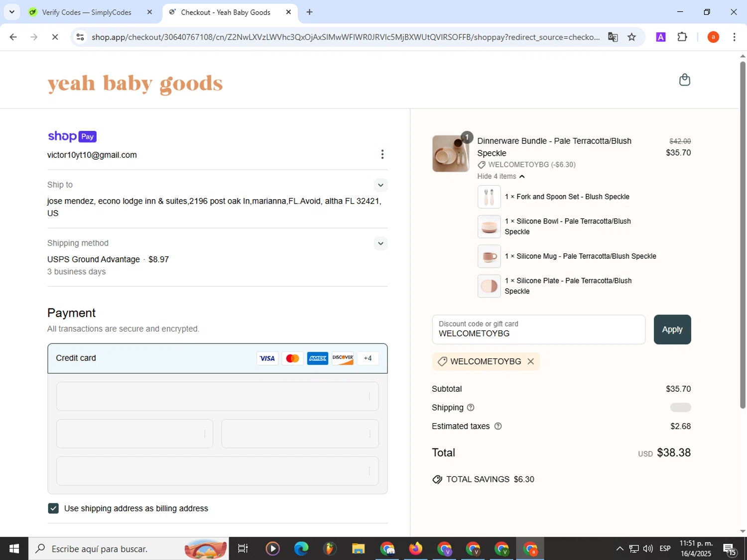
Task: Click the yeah baby goods logo
Action: click(135, 84)
